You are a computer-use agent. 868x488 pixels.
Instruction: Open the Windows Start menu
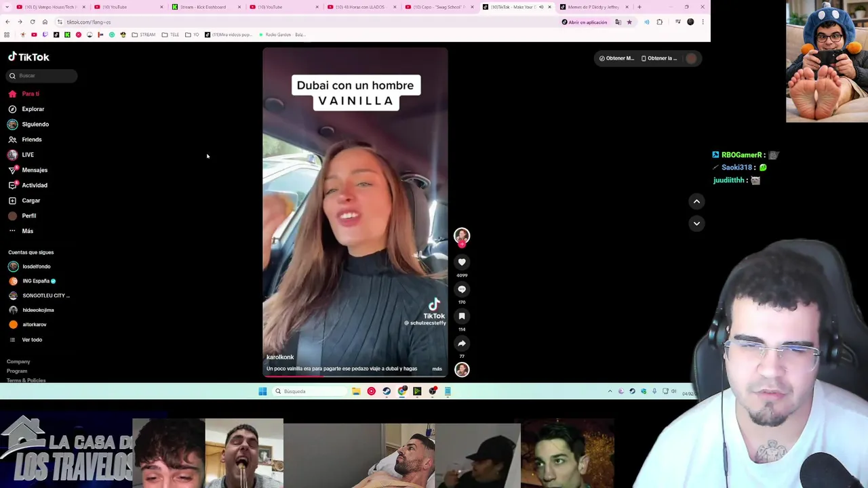click(x=262, y=391)
